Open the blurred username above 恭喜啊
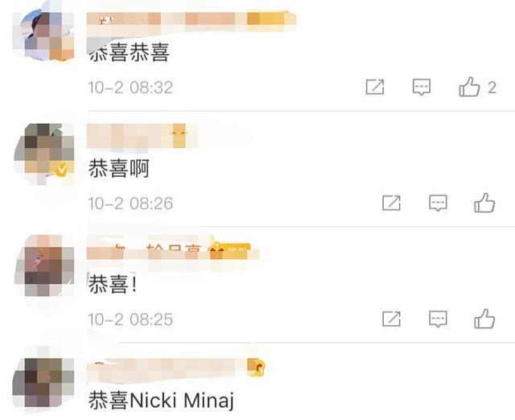This screenshot has width=515, height=420. pyautogui.click(x=142, y=136)
